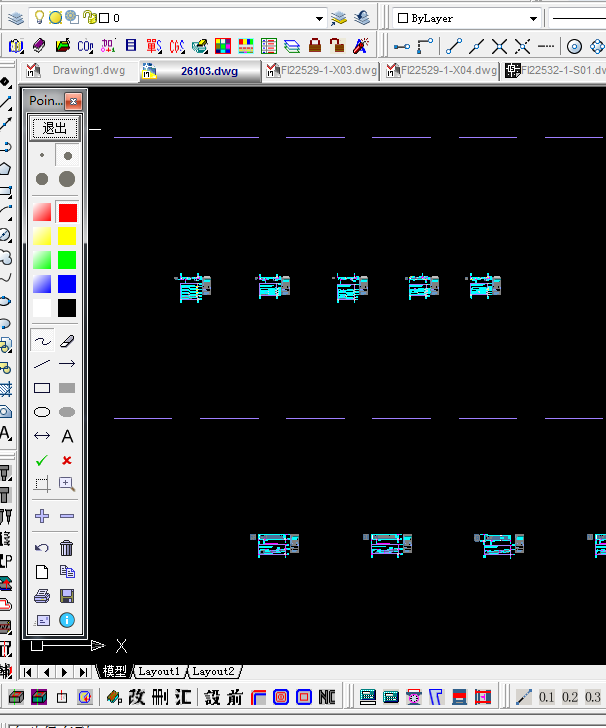Open the Layer Properties Manager icon

coord(15,18)
